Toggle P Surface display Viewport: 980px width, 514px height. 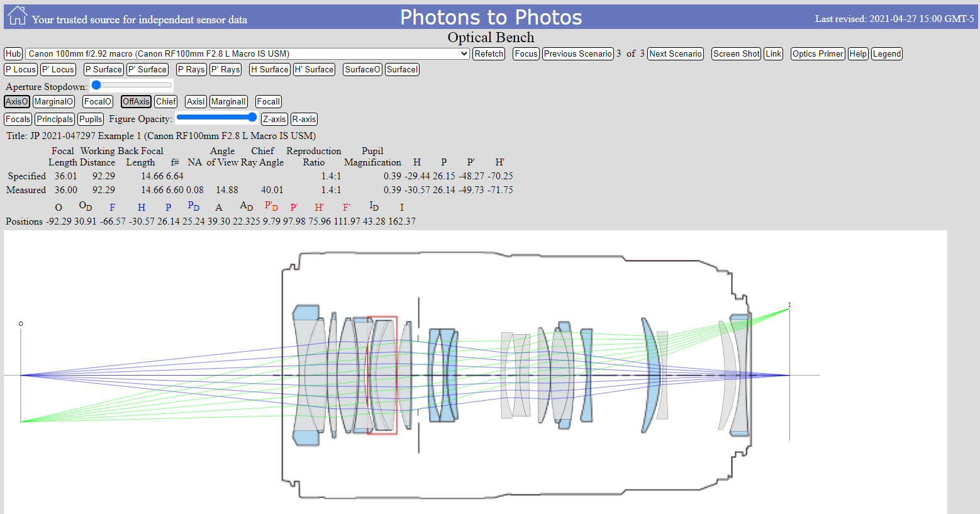104,70
